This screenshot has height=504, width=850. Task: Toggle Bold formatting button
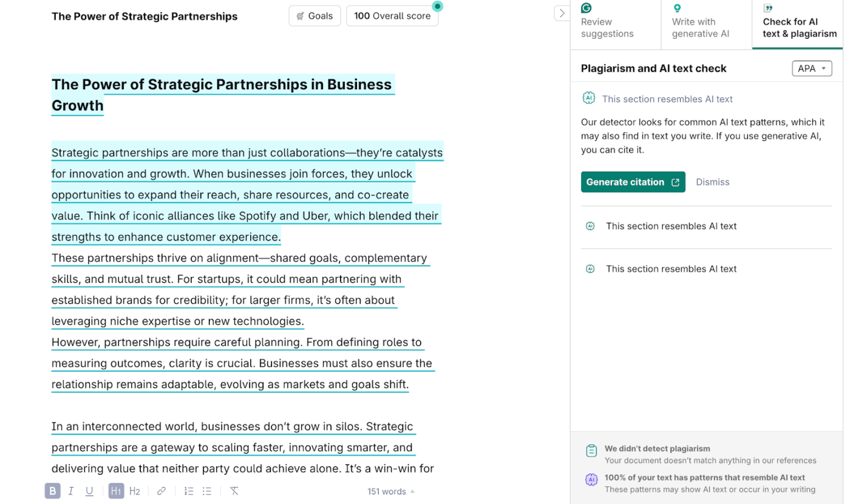click(53, 491)
